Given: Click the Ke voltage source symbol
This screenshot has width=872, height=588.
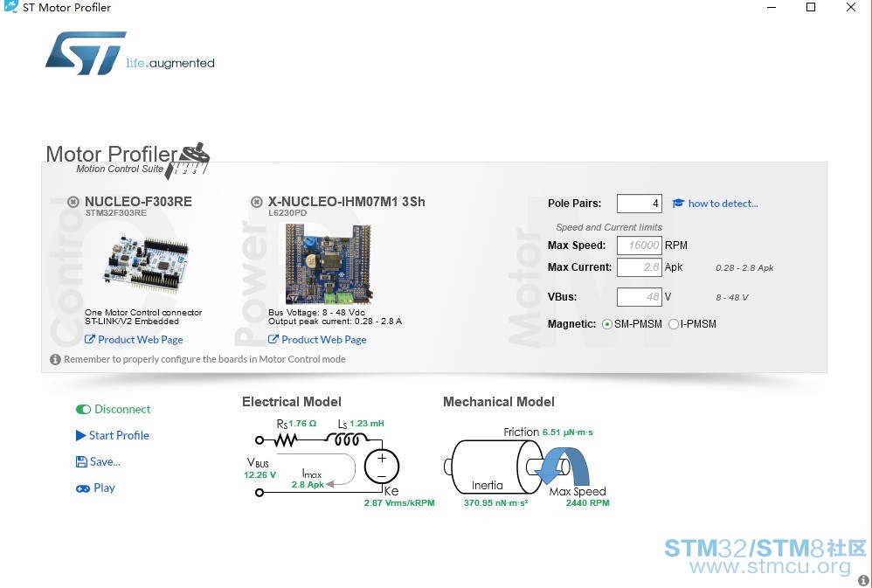Looking at the screenshot, I should [382, 467].
